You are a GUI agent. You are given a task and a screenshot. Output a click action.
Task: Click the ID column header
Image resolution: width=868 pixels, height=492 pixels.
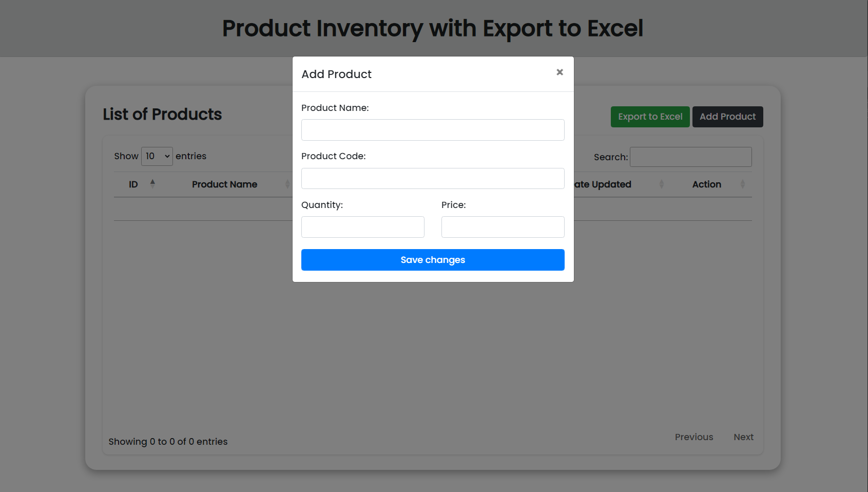click(x=133, y=184)
